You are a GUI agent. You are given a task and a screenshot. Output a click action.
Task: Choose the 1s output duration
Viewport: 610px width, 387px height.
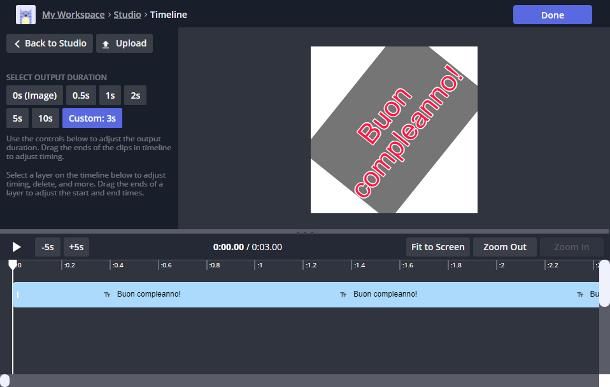110,95
